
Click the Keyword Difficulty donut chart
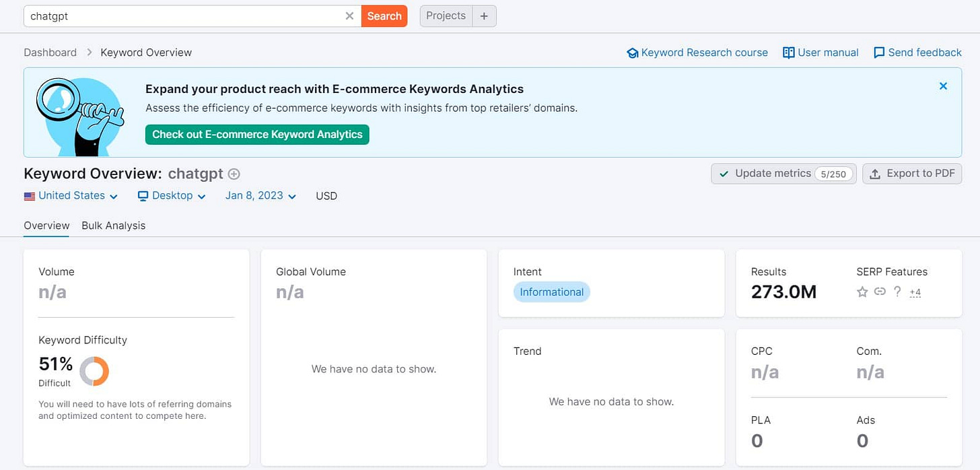pos(94,371)
